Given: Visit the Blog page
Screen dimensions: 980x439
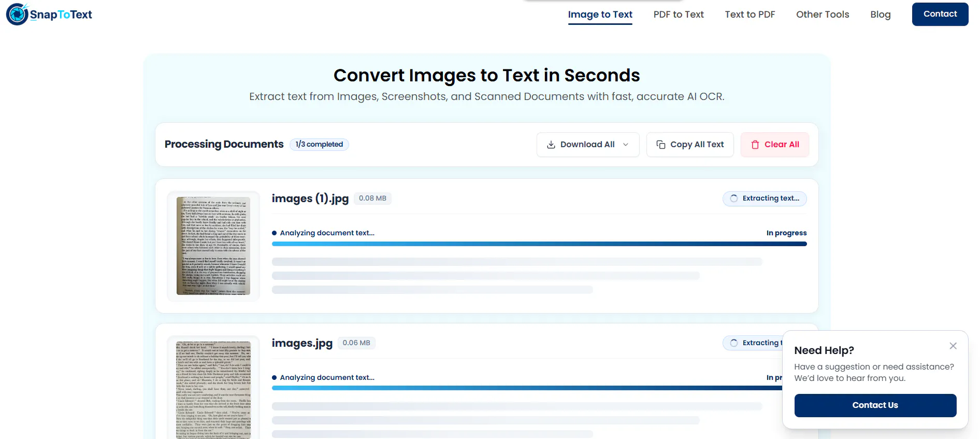Looking at the screenshot, I should [x=881, y=15].
